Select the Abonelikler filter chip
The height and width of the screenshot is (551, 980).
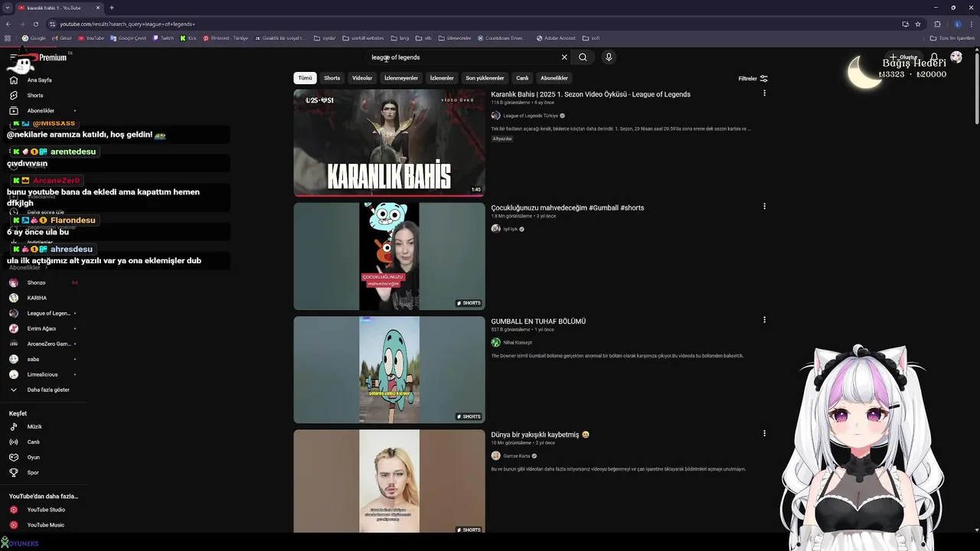point(554,78)
